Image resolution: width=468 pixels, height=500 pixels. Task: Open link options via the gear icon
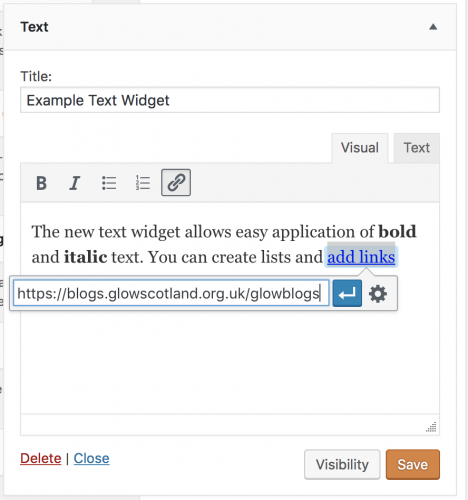pos(378,294)
